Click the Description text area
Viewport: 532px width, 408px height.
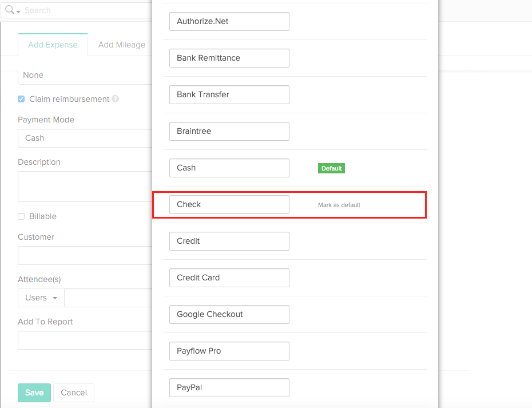(85, 186)
